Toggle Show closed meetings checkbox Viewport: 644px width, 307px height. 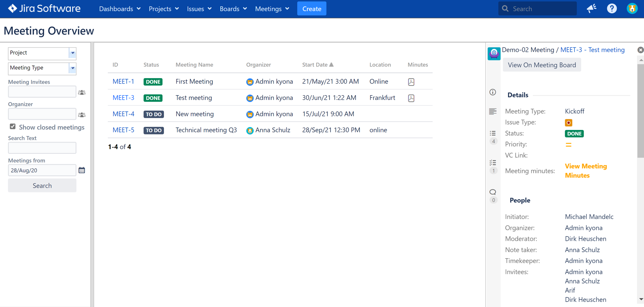(13, 127)
